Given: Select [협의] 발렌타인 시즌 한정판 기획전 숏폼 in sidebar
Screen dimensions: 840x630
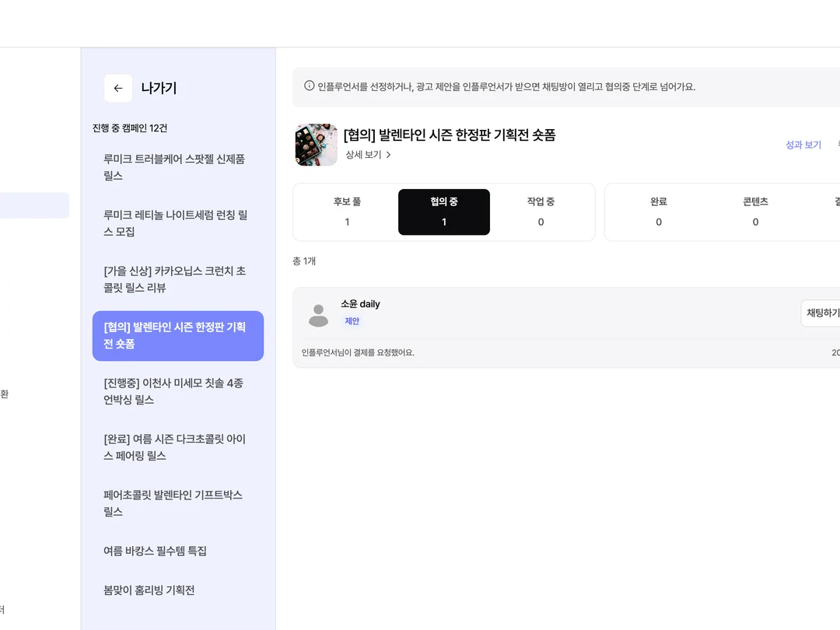Looking at the screenshot, I should coord(178,336).
